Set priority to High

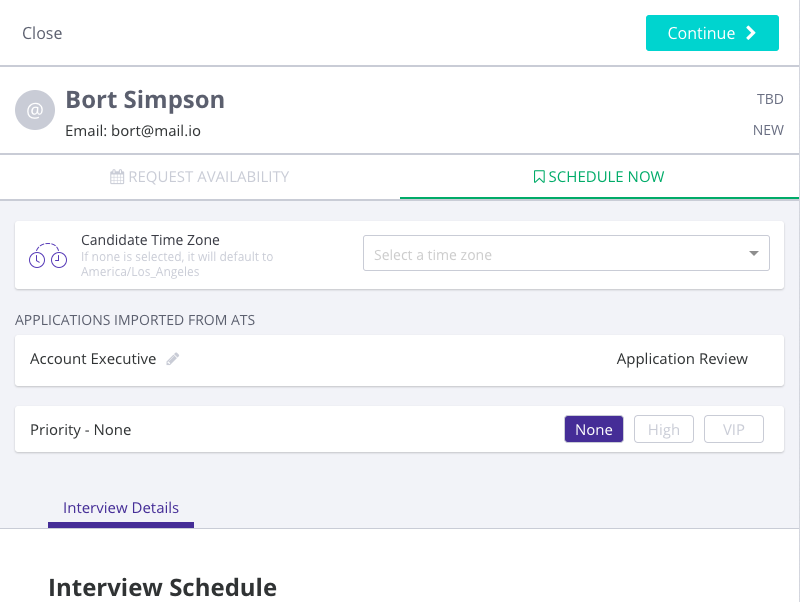click(x=664, y=429)
